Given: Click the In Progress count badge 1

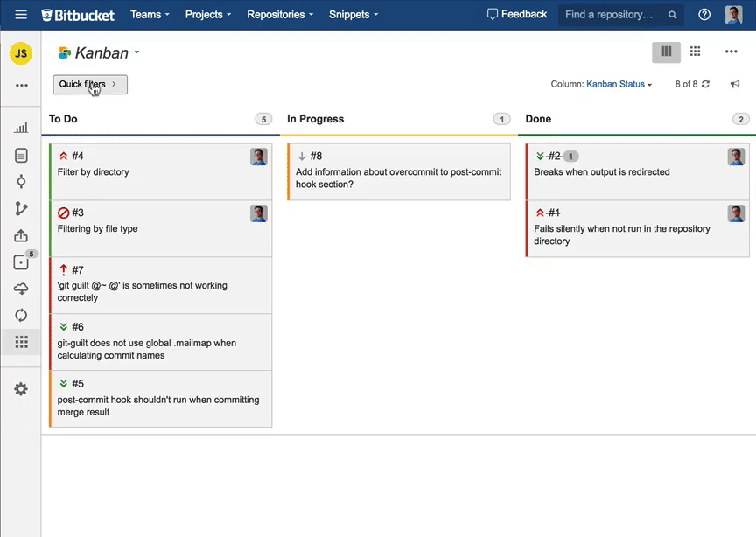Looking at the screenshot, I should pyautogui.click(x=502, y=119).
